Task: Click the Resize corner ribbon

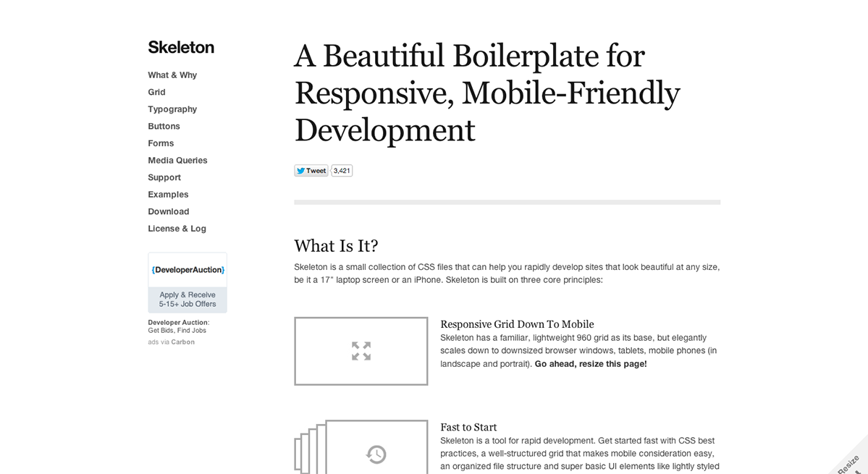Action: pos(850,462)
